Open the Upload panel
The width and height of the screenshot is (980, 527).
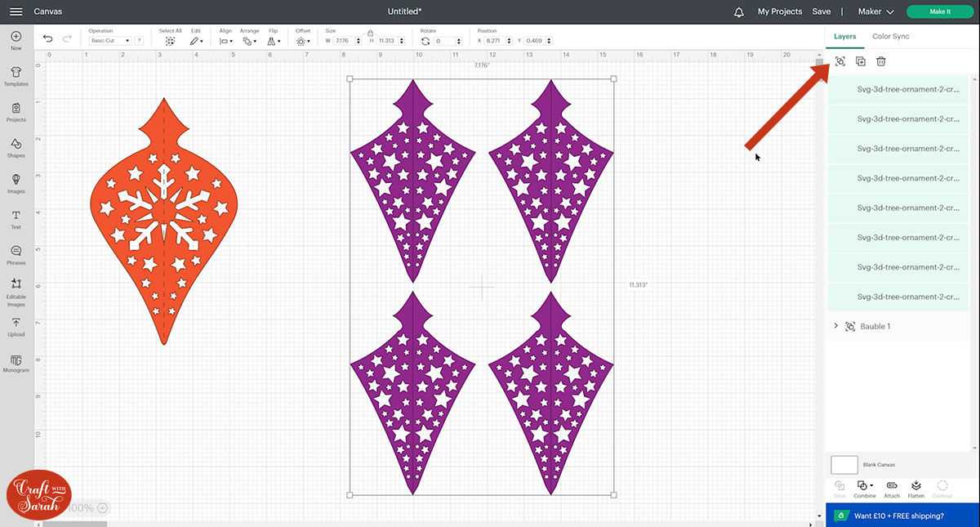tap(16, 327)
